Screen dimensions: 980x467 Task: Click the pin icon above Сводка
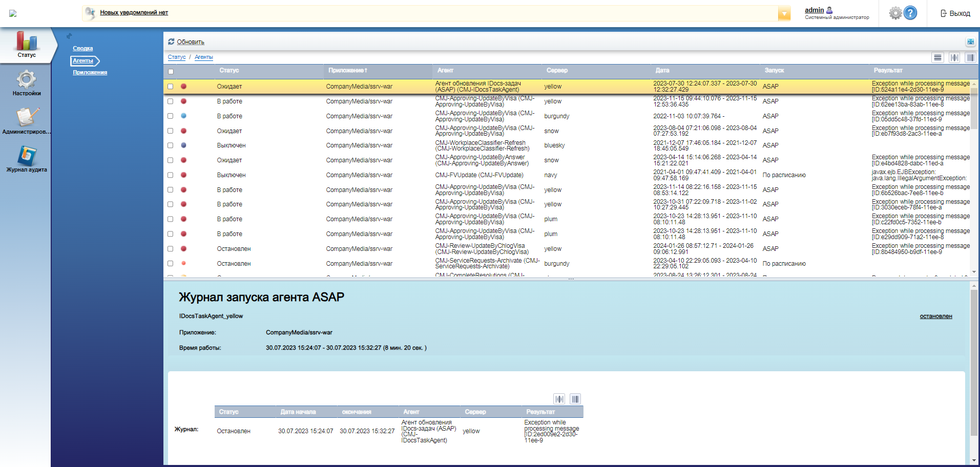pyautogui.click(x=69, y=36)
